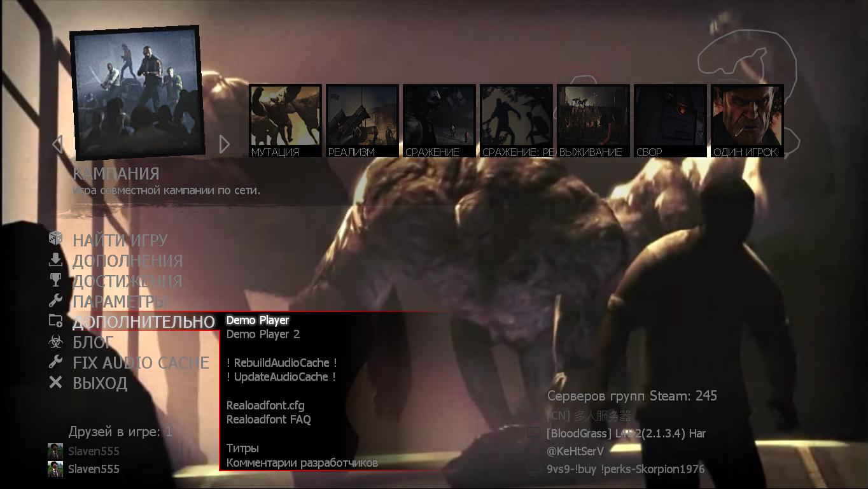The height and width of the screenshot is (489, 868).
Task: Select the МУТАЦИЯ game mode thumbnail
Action: tap(284, 121)
